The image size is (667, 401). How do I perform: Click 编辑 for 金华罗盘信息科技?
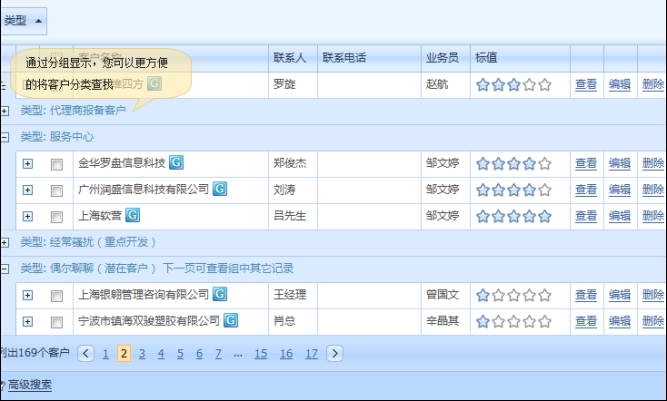(619, 163)
